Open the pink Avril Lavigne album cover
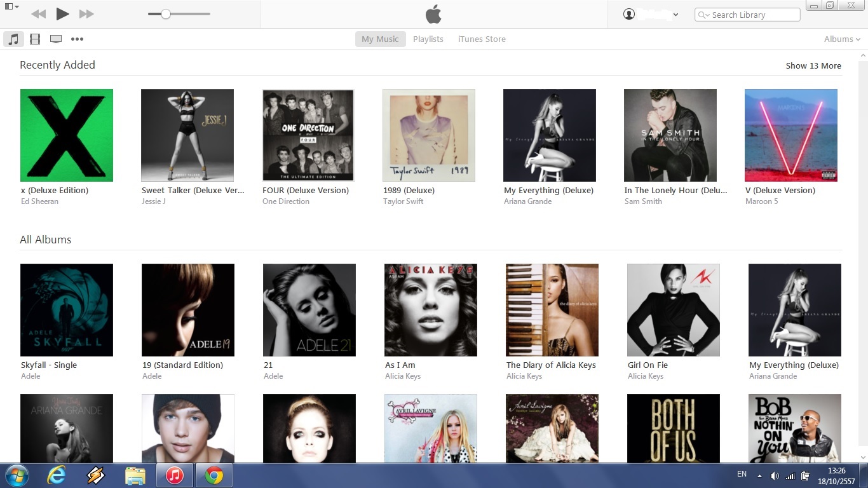868x488 pixels. (x=431, y=428)
